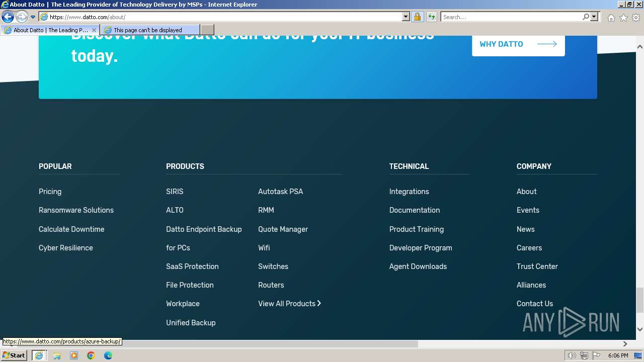Open the Alliances link
The width and height of the screenshot is (644, 362).
pyautogui.click(x=531, y=285)
